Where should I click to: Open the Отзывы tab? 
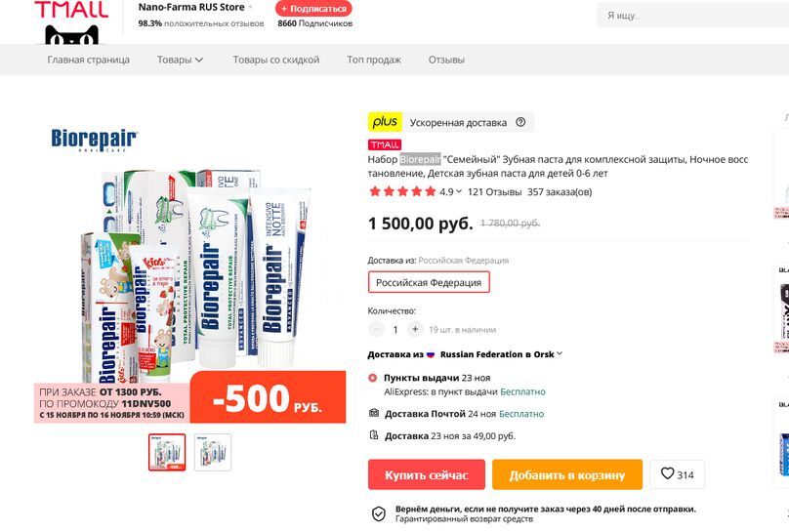point(446,60)
